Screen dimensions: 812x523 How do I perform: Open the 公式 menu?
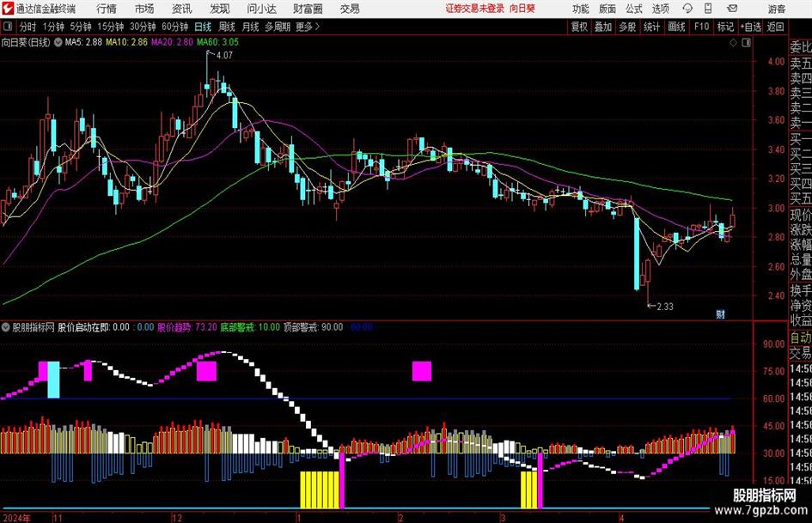click(634, 9)
